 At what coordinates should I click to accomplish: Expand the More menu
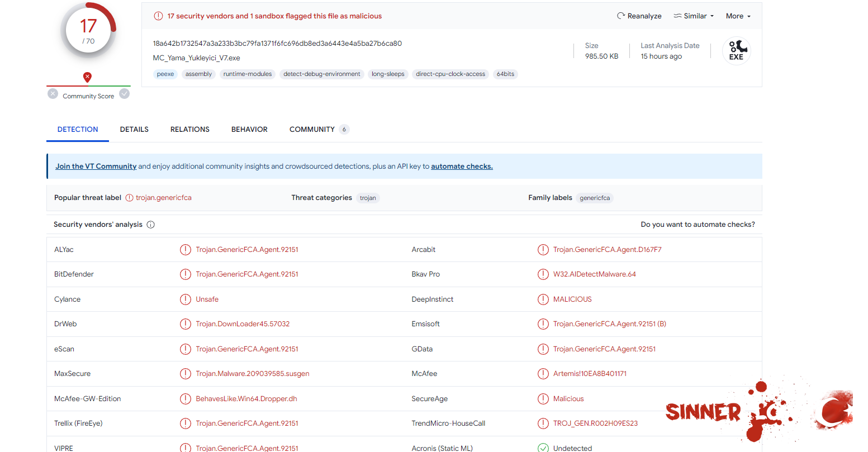[x=738, y=16]
